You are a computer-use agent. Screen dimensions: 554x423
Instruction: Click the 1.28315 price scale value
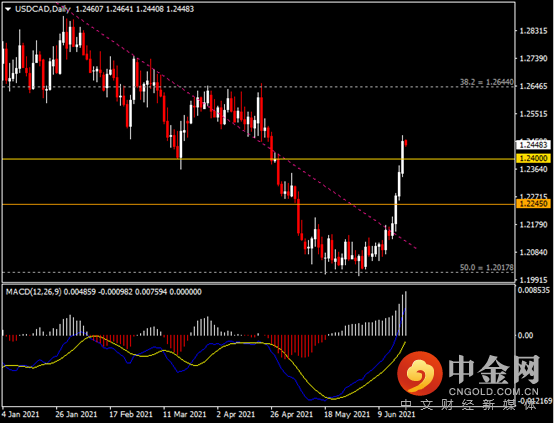(x=533, y=31)
